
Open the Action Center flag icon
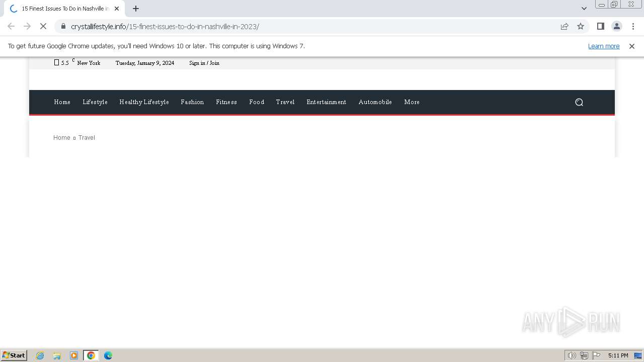tap(596, 355)
